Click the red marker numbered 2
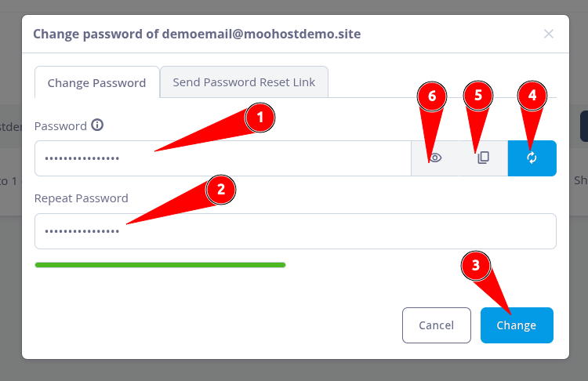 (x=221, y=189)
